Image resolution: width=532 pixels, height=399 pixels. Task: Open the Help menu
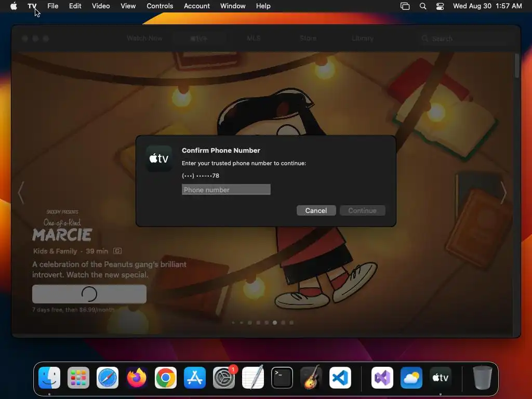(263, 6)
